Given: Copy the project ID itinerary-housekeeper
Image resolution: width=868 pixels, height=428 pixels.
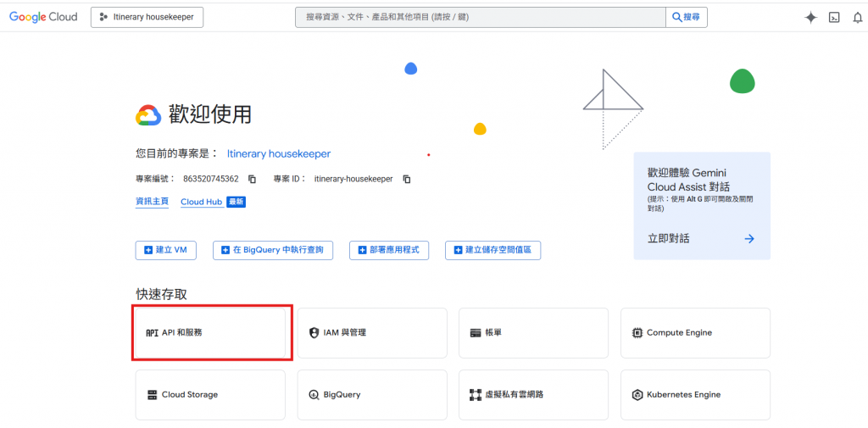Looking at the screenshot, I should [406, 180].
